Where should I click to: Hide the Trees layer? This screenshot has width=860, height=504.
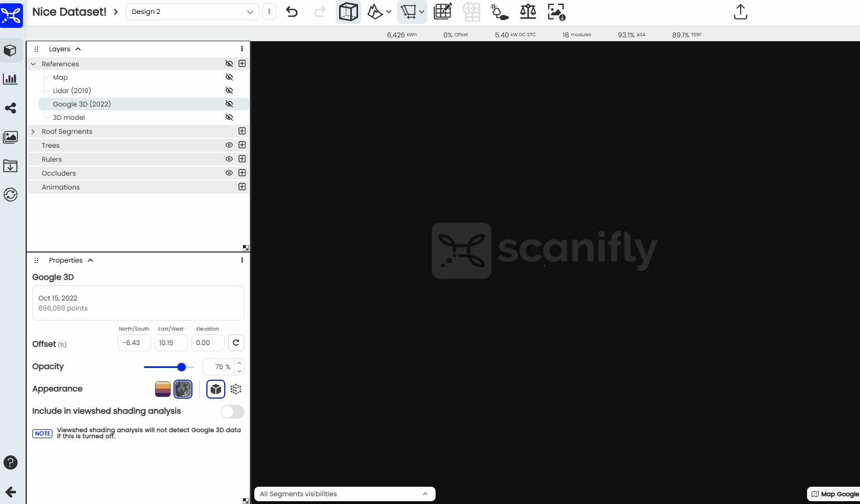(229, 145)
